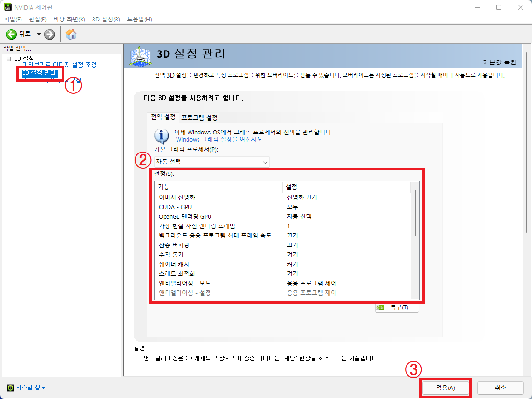Screen dimensions: 532x399
Task: Switch to the 프로그램 설정 tab
Action: pyautogui.click(x=199, y=118)
